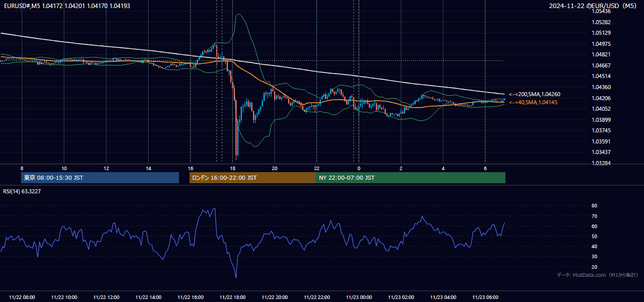Screen dimensions: 644x302
Task: Click hour label 16 under the price chart
Action: [190, 168]
